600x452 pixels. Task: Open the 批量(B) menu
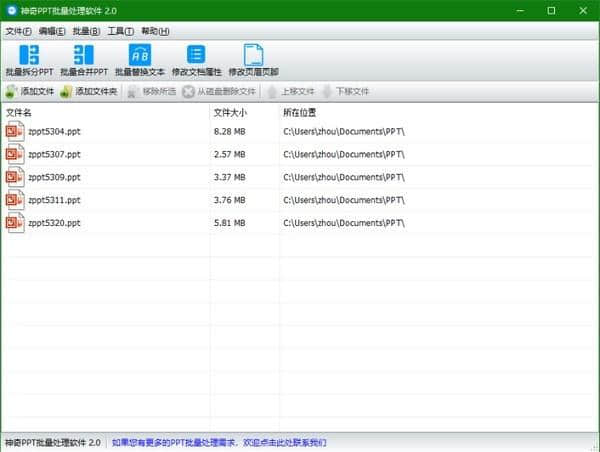[x=87, y=31]
